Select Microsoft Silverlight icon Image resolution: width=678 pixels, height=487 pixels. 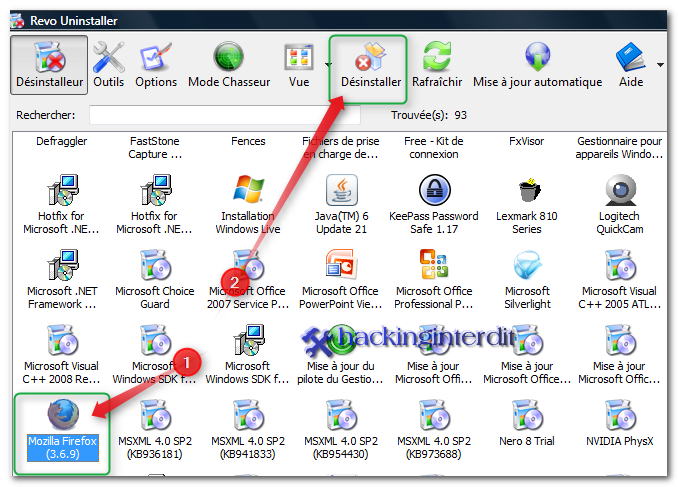click(x=528, y=265)
